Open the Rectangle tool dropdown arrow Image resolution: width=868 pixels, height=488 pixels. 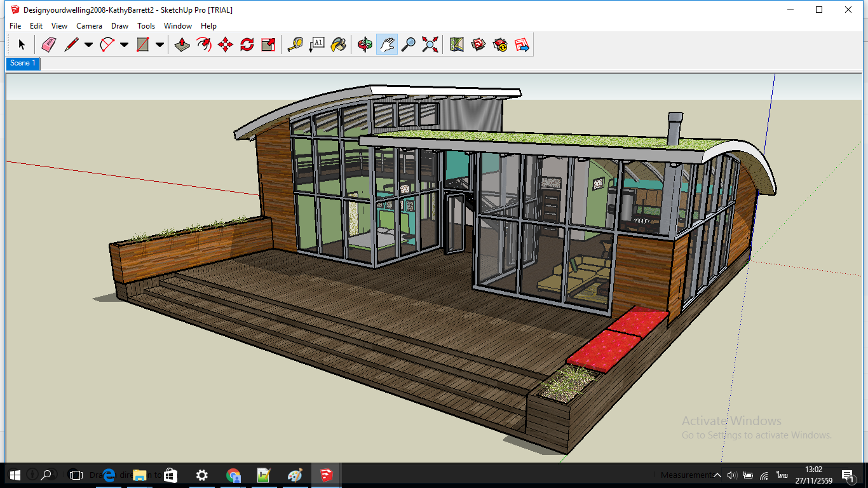(159, 44)
